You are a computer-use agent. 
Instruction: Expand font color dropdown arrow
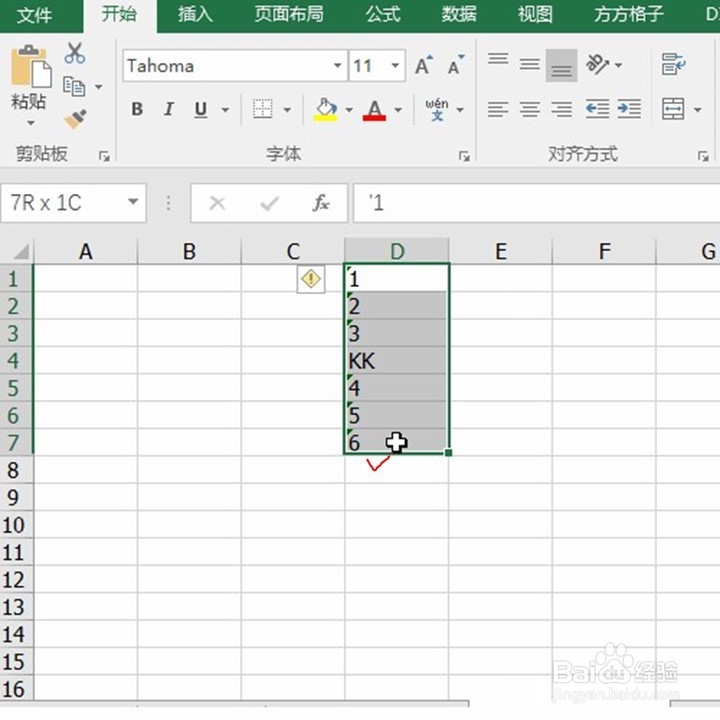click(x=398, y=110)
